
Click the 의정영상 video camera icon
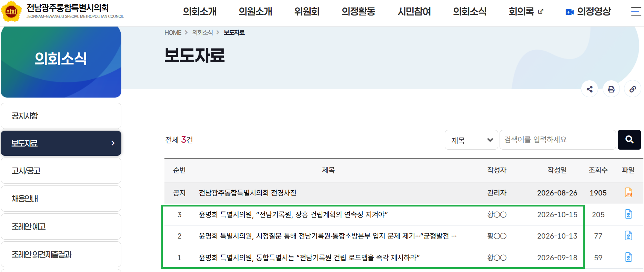pyautogui.click(x=570, y=12)
